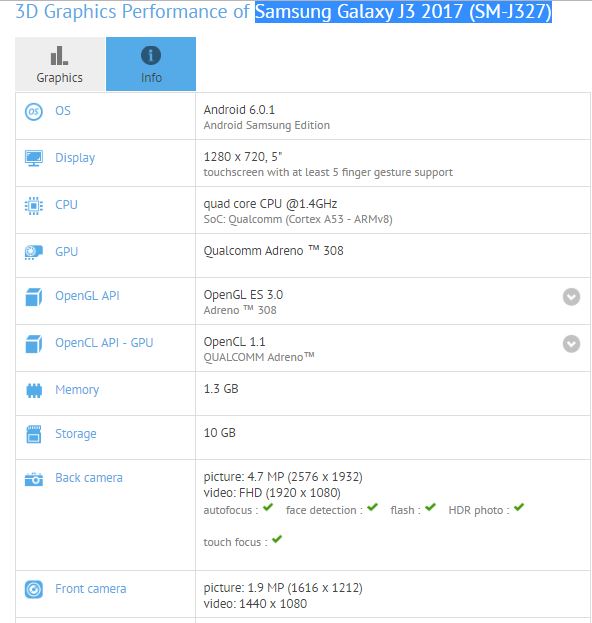Click the OpenCL API - GPU cube icon
This screenshot has height=623, width=592.
pos(34,344)
